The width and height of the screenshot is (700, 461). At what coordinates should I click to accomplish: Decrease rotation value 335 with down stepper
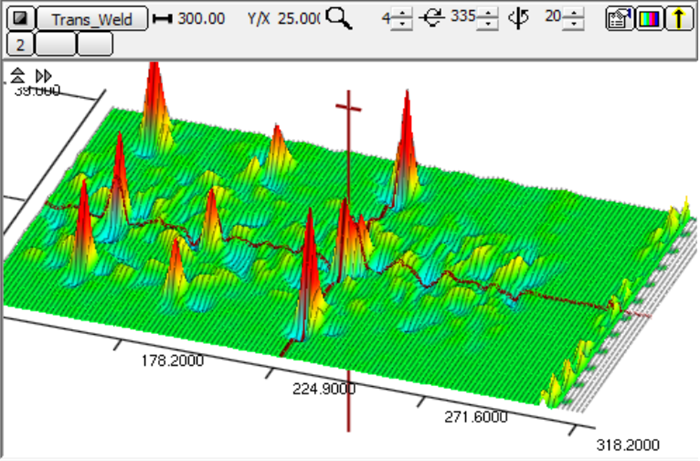pyautogui.click(x=487, y=24)
